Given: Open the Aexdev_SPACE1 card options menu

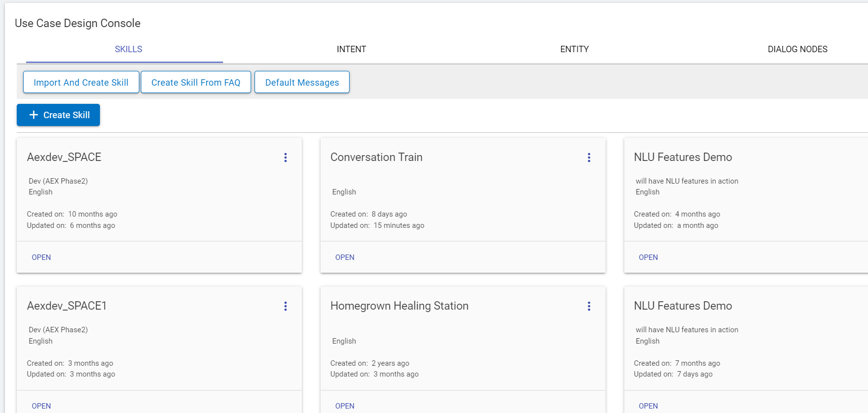Looking at the screenshot, I should (x=285, y=306).
